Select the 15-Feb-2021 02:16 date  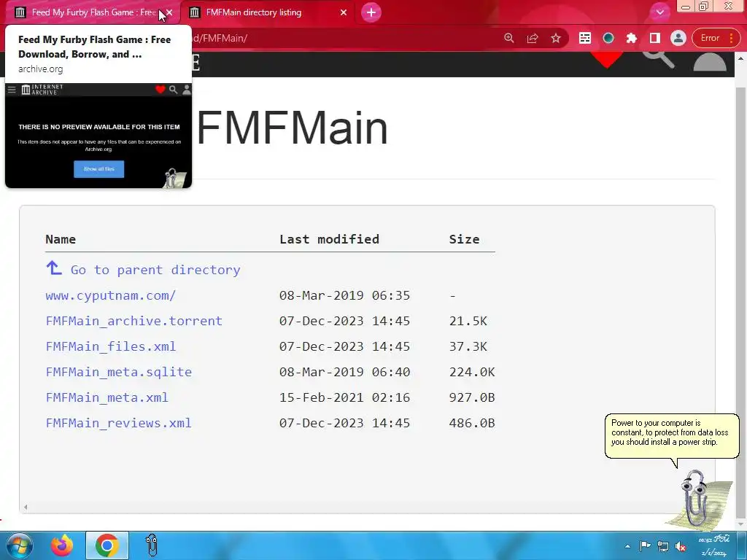(x=344, y=397)
